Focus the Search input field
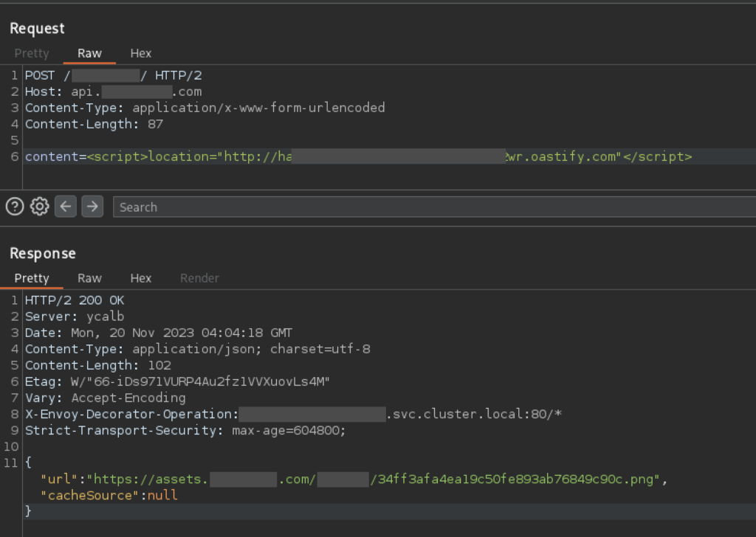Image resolution: width=756 pixels, height=537 pixels. tap(434, 207)
